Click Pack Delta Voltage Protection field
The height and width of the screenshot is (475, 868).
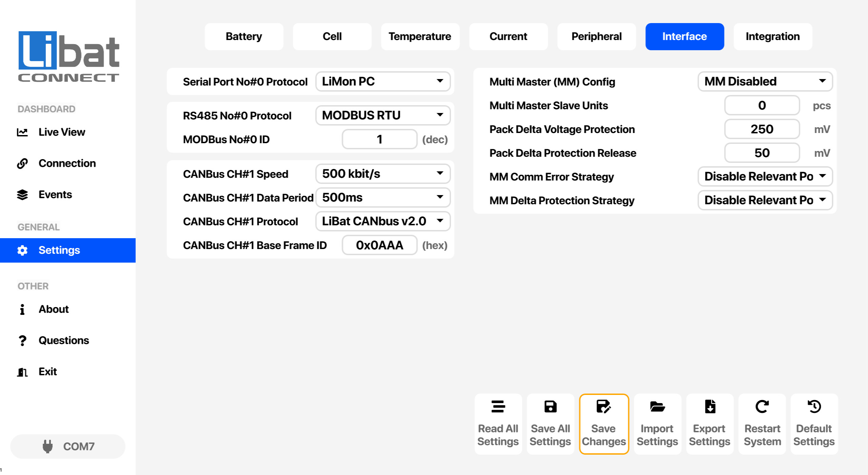tap(762, 129)
